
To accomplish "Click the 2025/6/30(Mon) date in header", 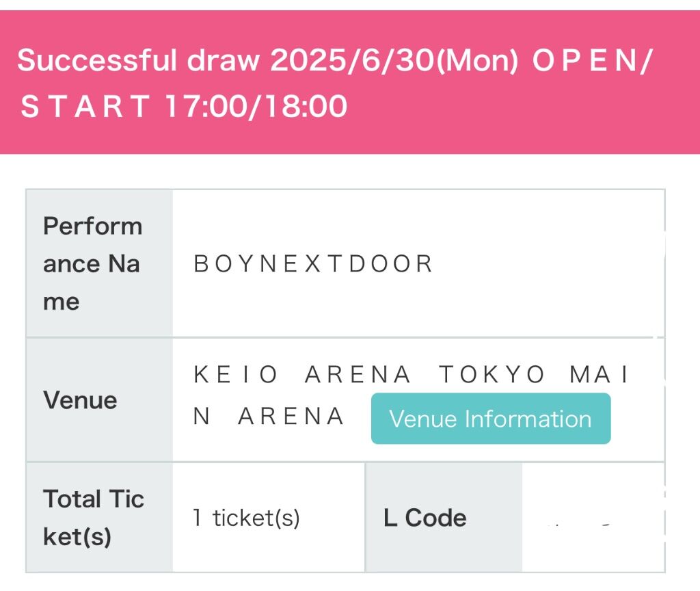I will coord(394,60).
